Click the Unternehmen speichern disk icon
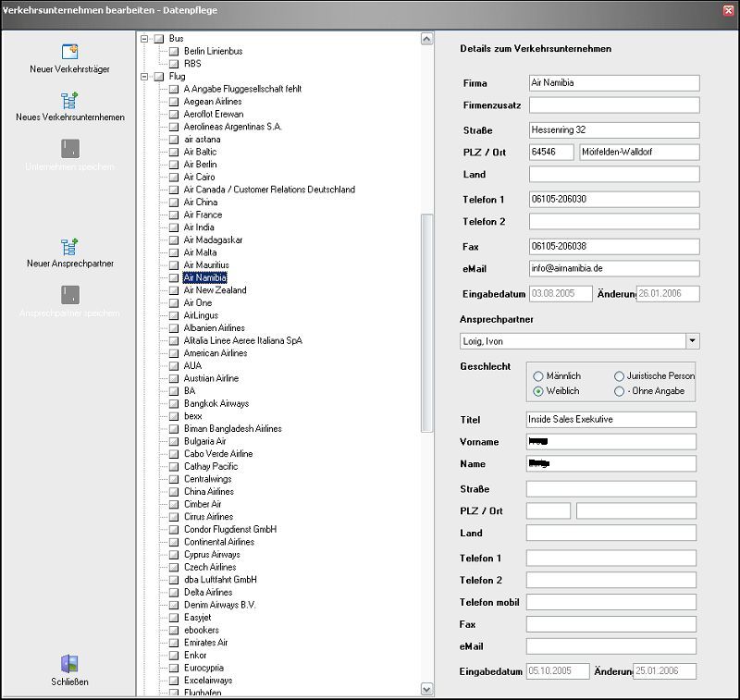The image size is (740, 700). pos(70,149)
